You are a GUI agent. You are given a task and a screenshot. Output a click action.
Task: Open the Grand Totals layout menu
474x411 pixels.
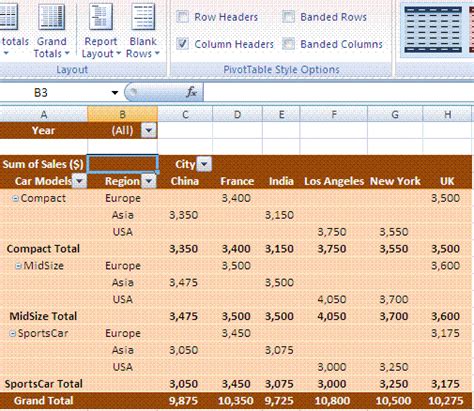[x=51, y=31]
